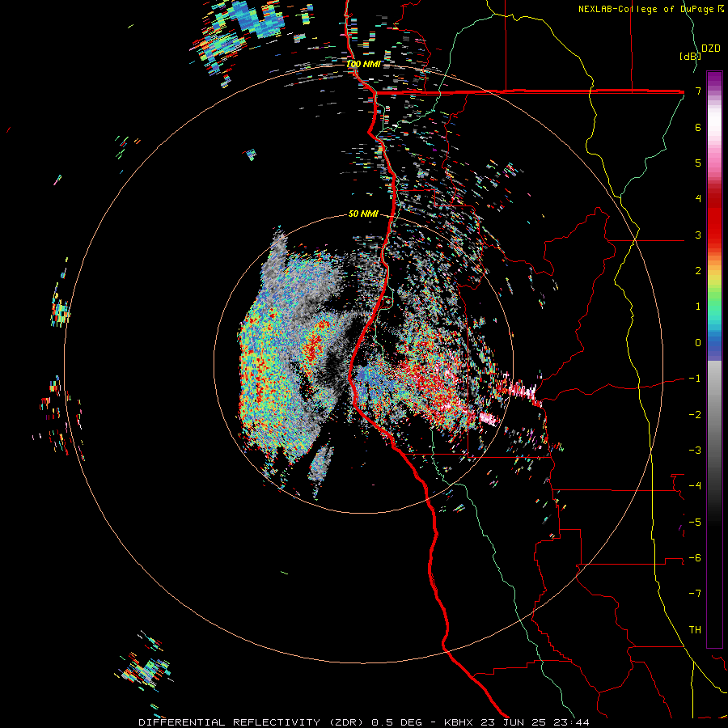The image size is (728, 728).
Task: Click the 100 NMI range ring label
Action: click(x=363, y=64)
